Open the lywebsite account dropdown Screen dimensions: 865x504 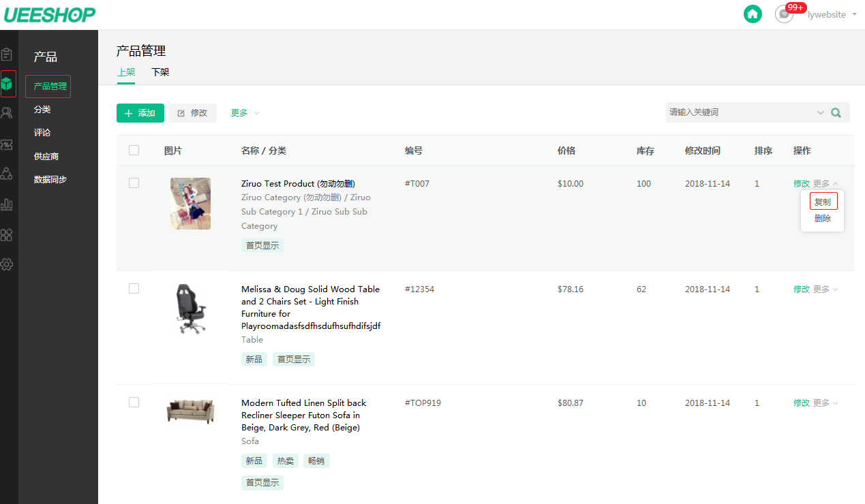(832, 14)
